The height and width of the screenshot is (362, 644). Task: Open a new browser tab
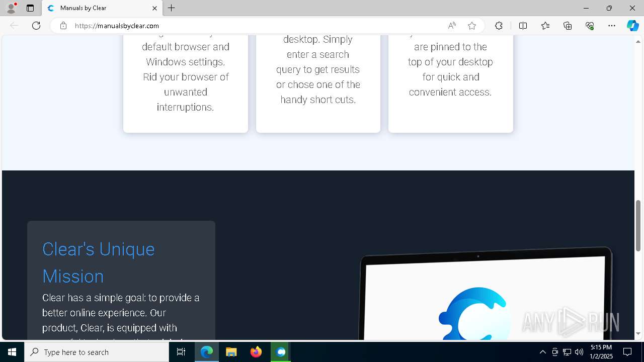(x=172, y=8)
